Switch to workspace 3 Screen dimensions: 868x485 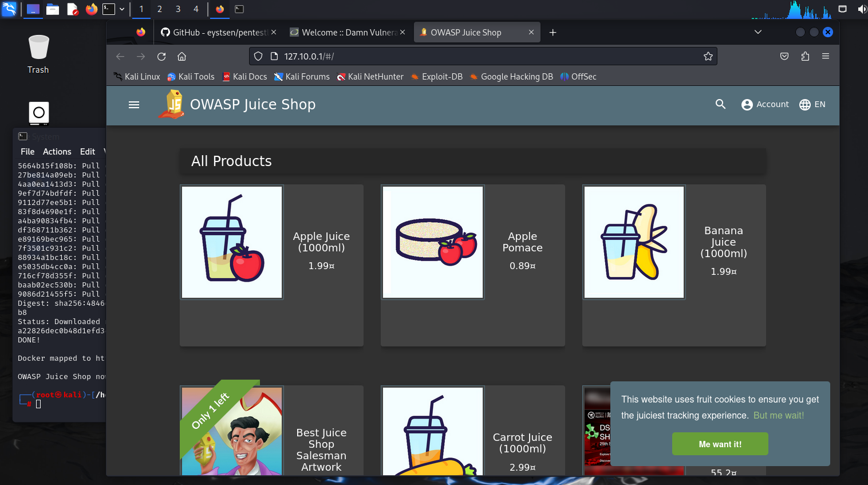click(178, 9)
